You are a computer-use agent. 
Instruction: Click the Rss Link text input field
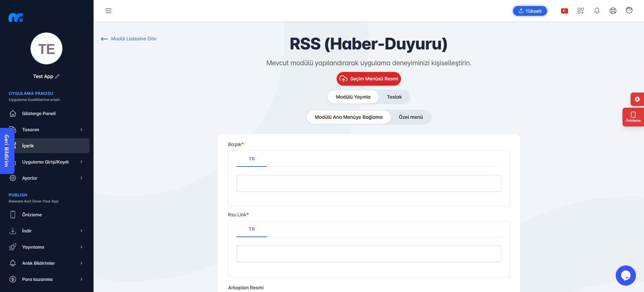[369, 254]
